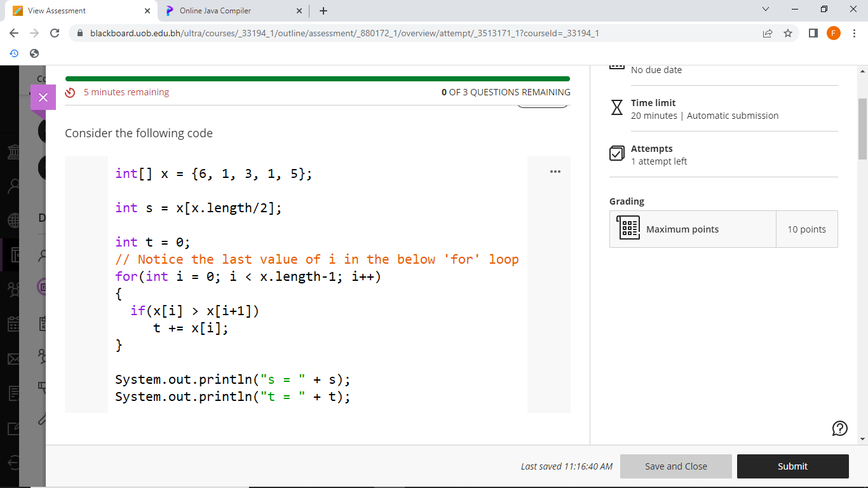Click the 'int t = 0;' code line

click(x=153, y=242)
